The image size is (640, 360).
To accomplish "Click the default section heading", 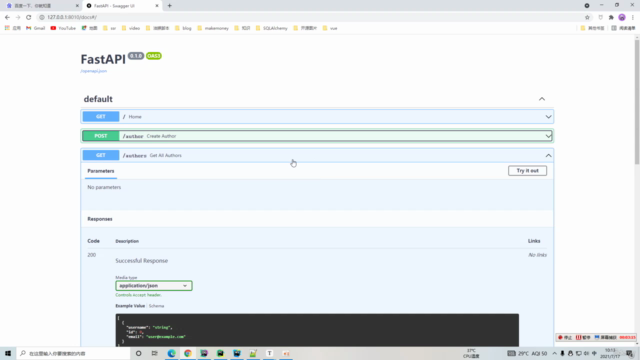I will tap(98, 99).
